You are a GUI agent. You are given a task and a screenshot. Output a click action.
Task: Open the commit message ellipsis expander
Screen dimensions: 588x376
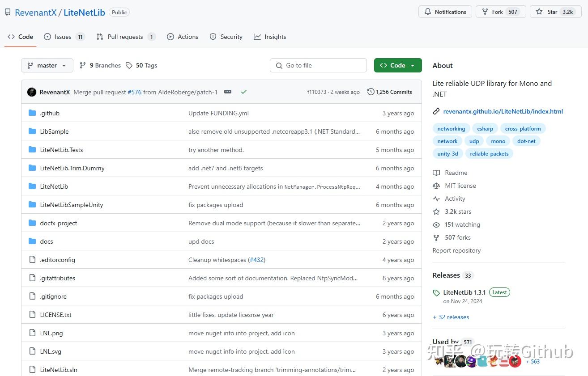[228, 92]
